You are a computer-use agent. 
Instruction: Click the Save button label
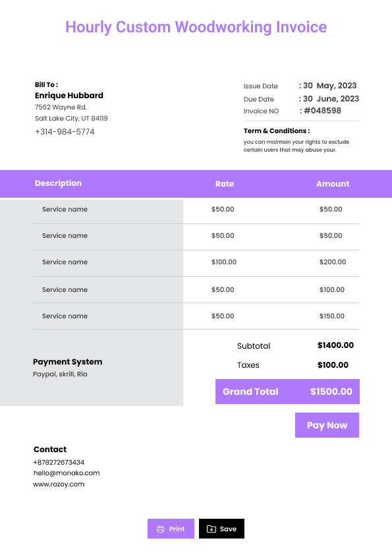(228, 529)
